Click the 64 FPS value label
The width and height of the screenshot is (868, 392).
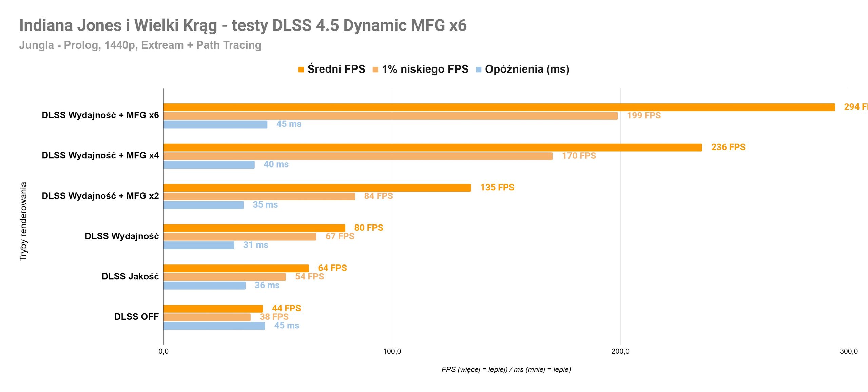click(x=332, y=268)
